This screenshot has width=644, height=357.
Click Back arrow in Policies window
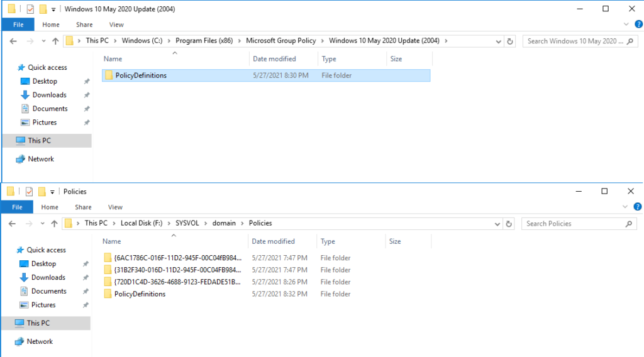(13, 224)
